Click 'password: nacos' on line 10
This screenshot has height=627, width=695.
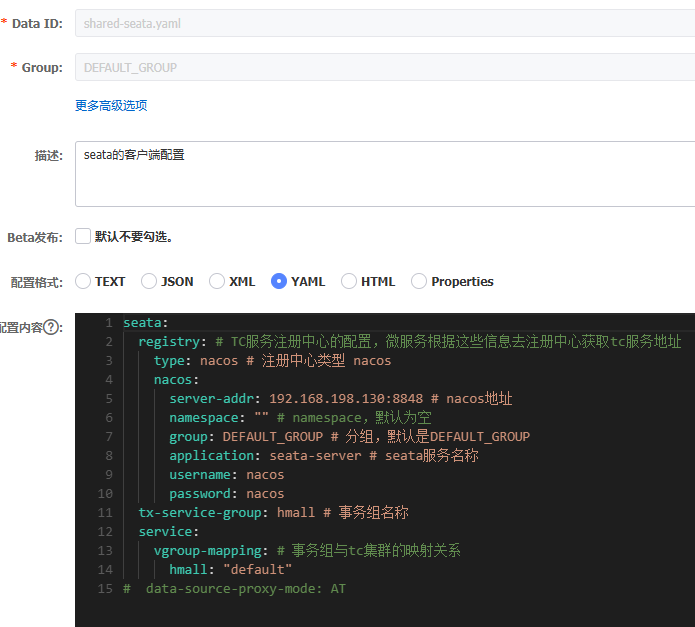point(226,494)
